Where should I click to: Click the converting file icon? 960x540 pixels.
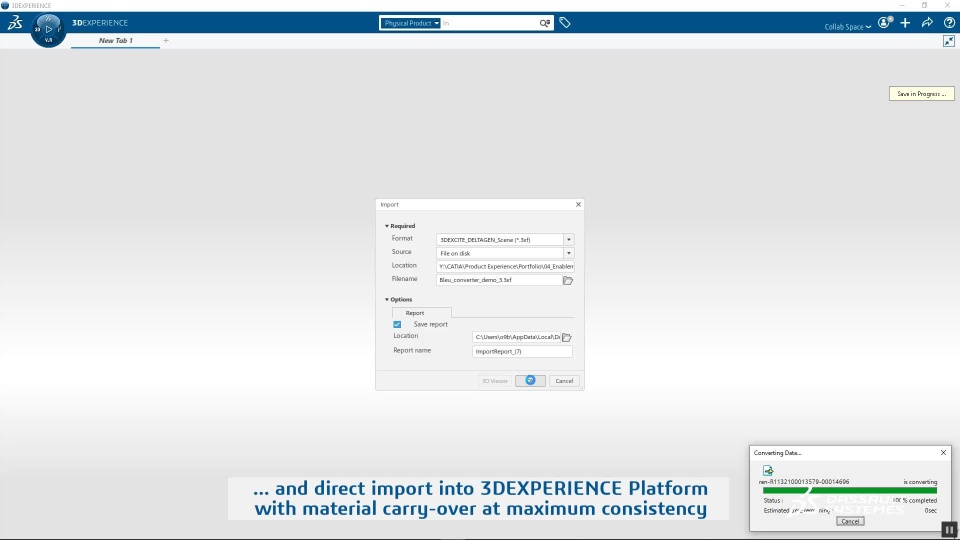(768, 470)
